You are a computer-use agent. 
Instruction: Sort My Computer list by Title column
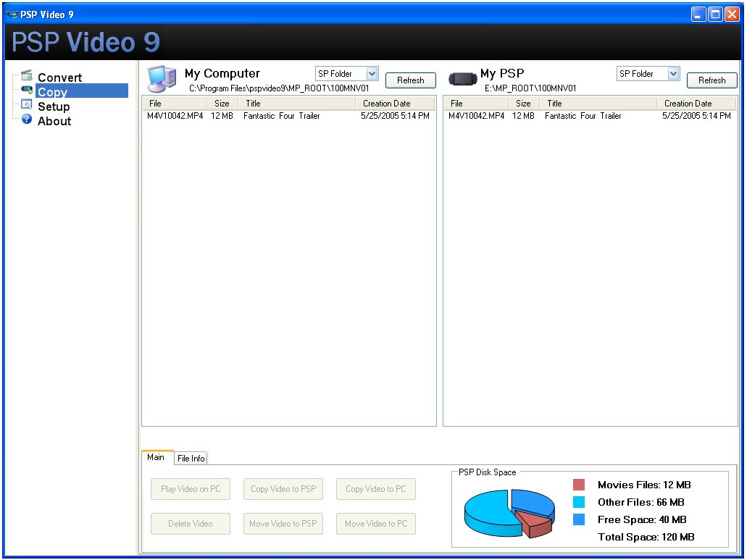(x=296, y=104)
